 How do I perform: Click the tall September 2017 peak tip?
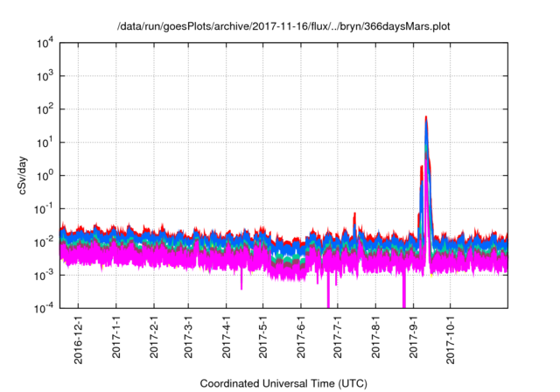pyautogui.click(x=426, y=117)
